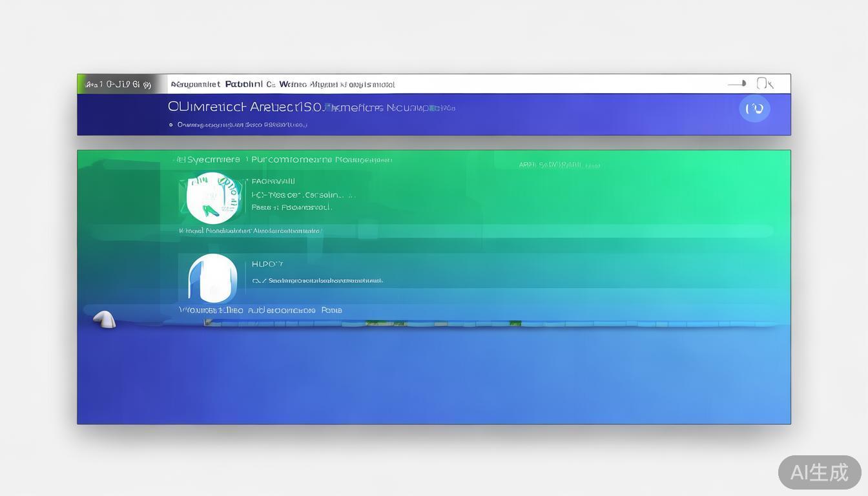868x496 pixels.
Task: Select the "Purcomfomearre" tab in green panel
Action: [x=291, y=160]
